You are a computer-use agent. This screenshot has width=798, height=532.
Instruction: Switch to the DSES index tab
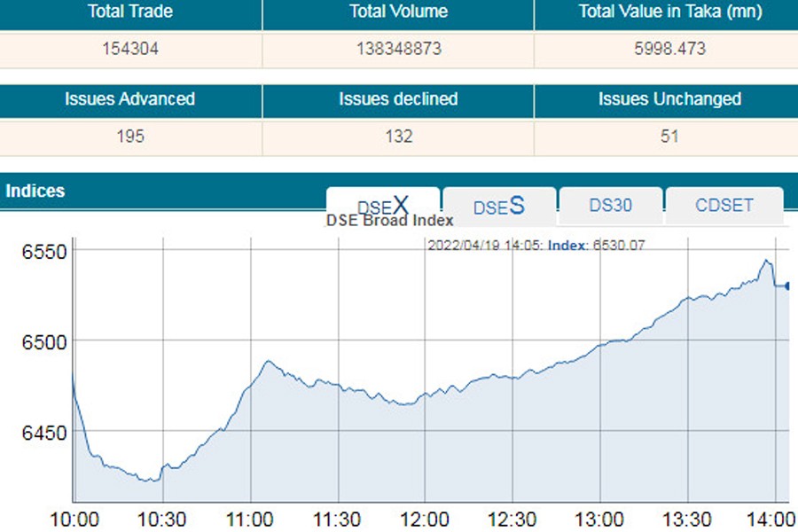click(x=498, y=206)
